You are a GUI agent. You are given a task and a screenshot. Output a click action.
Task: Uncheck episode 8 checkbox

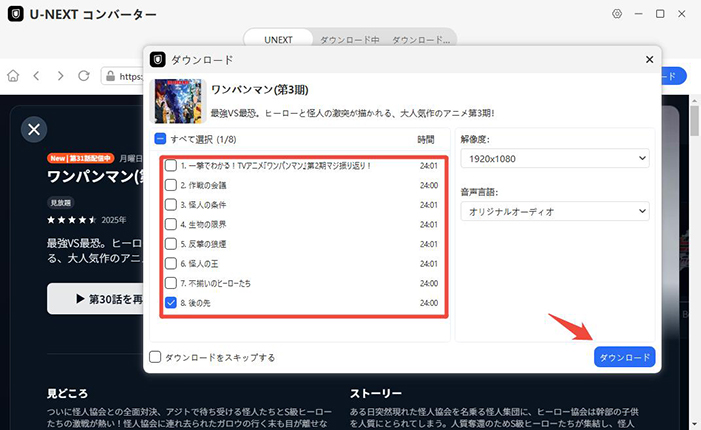(x=171, y=303)
